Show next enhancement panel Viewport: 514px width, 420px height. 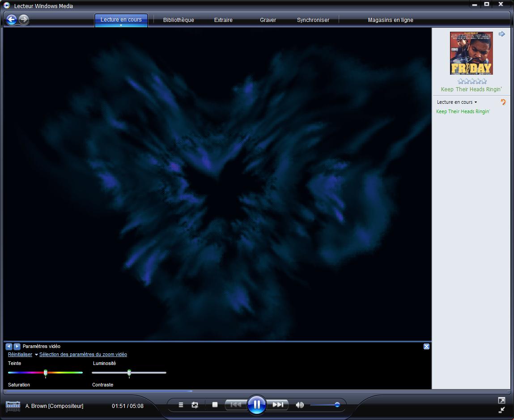(17, 346)
